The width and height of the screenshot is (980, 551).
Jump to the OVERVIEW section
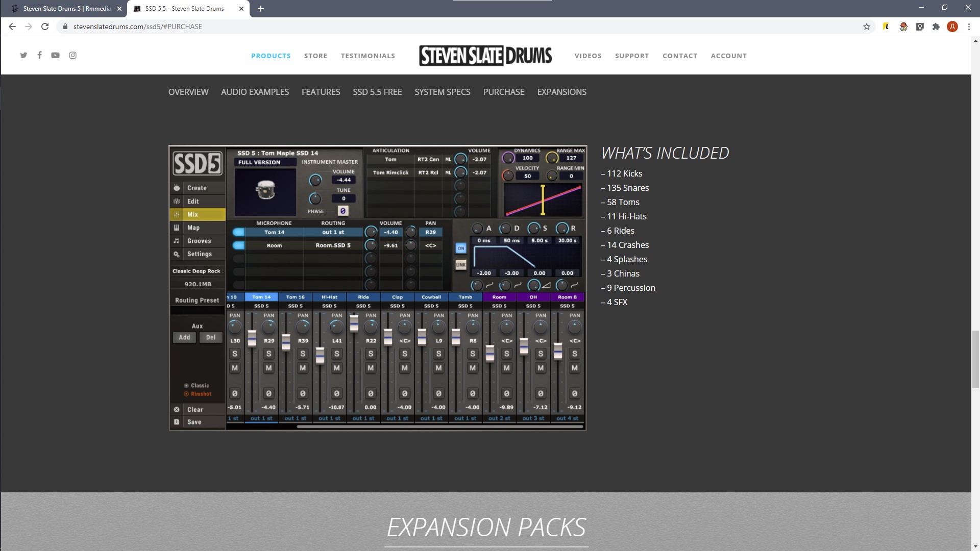[x=188, y=92]
